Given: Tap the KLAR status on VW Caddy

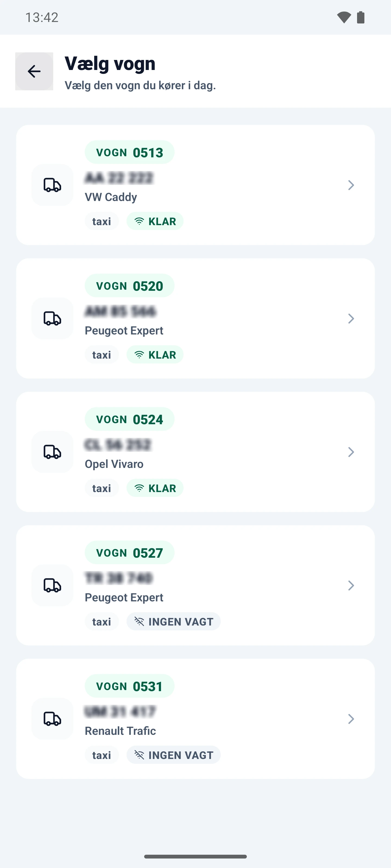Looking at the screenshot, I should tap(155, 221).
